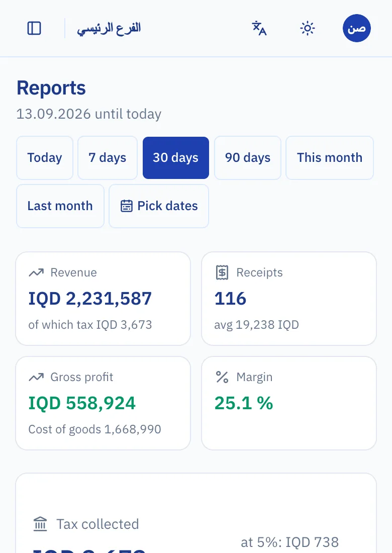Screen dimensions: 392x553
Task: Click the gross profit IQD 558,924
Action: click(82, 403)
